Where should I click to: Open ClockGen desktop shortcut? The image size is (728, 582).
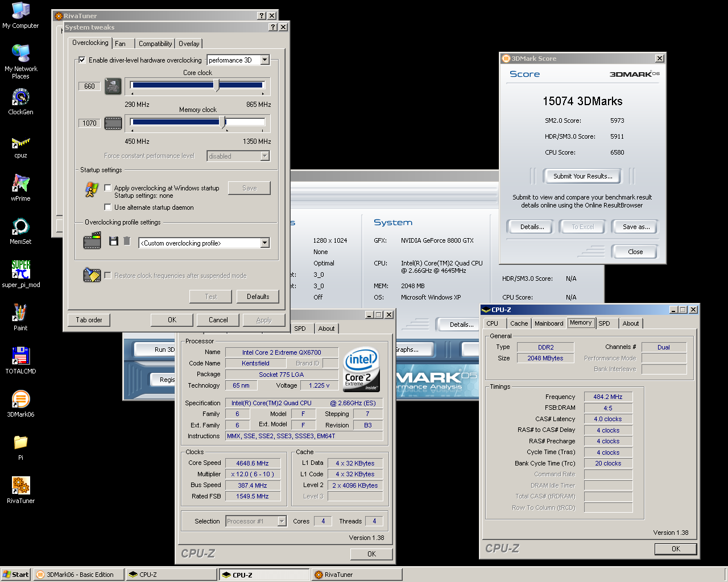coord(20,98)
